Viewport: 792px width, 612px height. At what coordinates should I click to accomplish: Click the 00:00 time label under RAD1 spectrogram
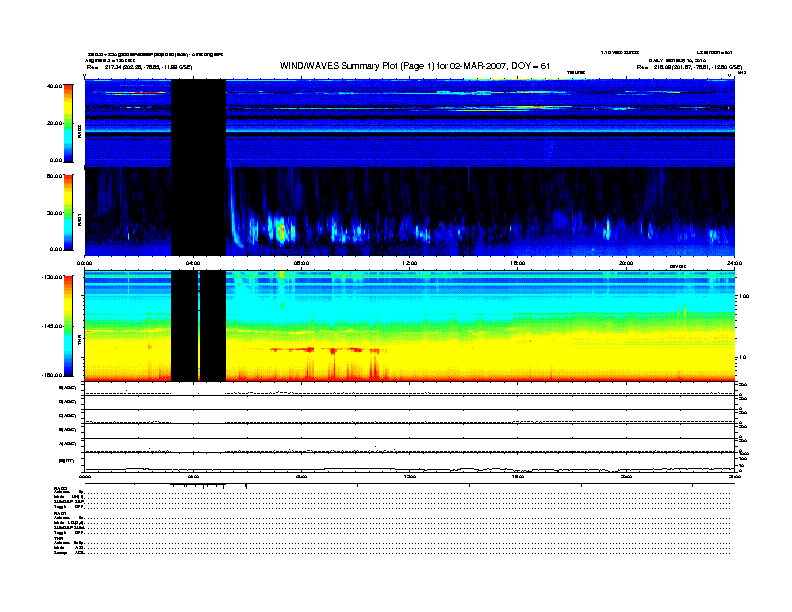pos(84,263)
